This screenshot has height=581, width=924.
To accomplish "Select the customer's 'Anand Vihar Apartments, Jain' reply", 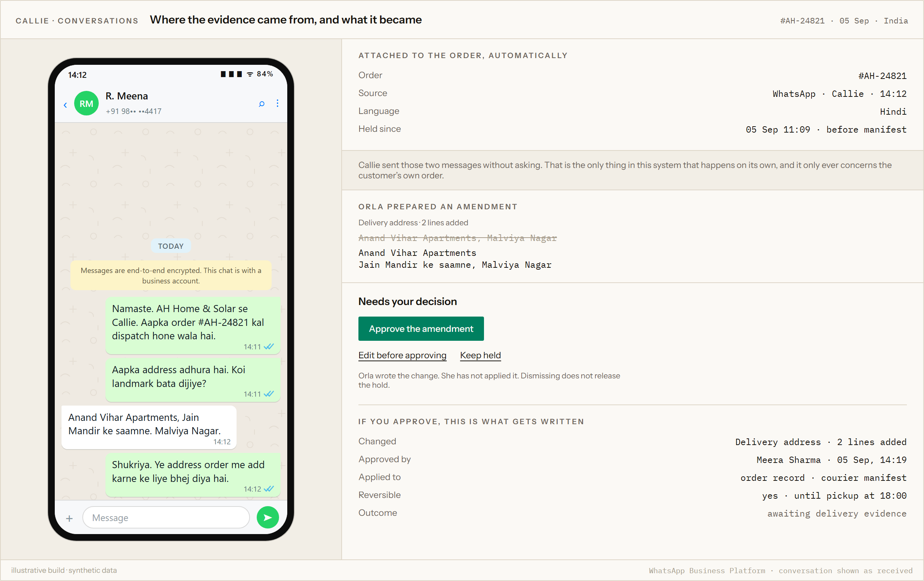I will click(x=149, y=427).
